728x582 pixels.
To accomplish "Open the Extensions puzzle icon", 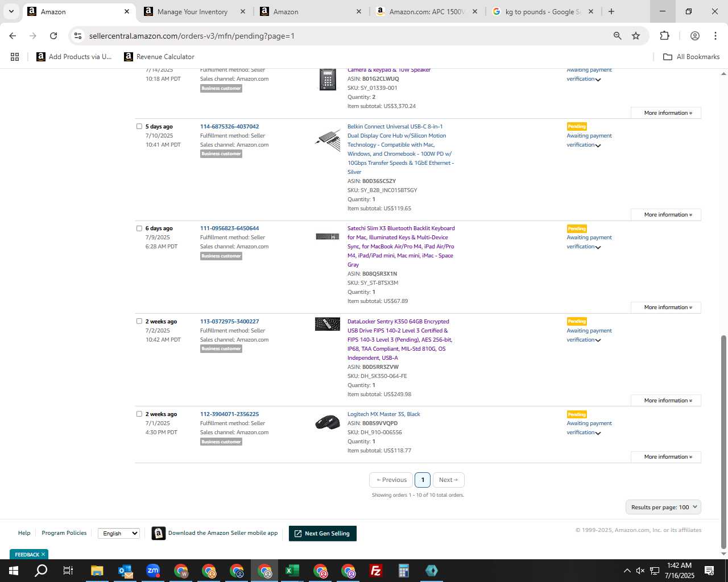I will tap(664, 36).
